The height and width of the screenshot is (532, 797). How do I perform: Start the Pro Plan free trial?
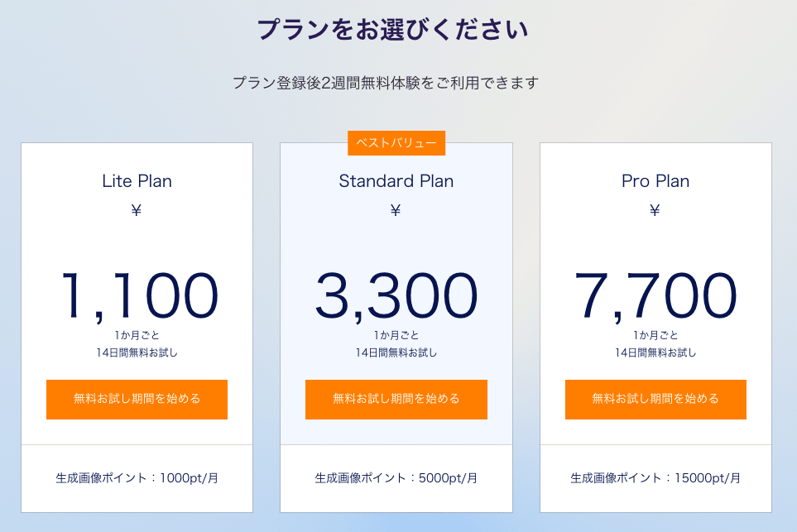[655, 399]
